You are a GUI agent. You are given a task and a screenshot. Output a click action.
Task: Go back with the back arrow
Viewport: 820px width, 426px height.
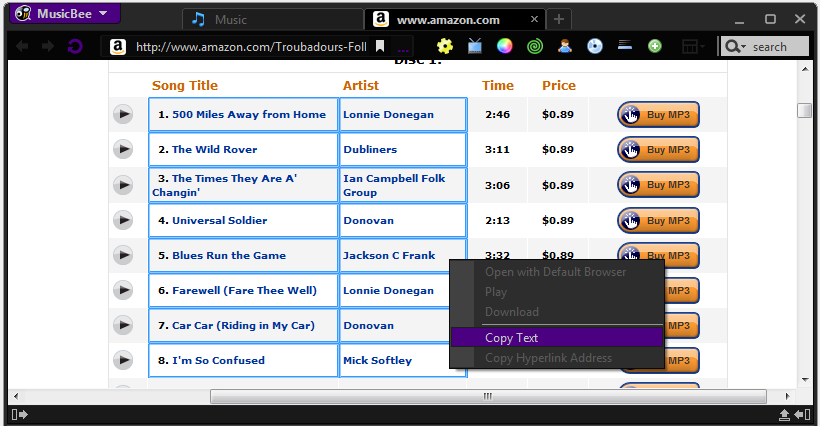click(x=22, y=47)
